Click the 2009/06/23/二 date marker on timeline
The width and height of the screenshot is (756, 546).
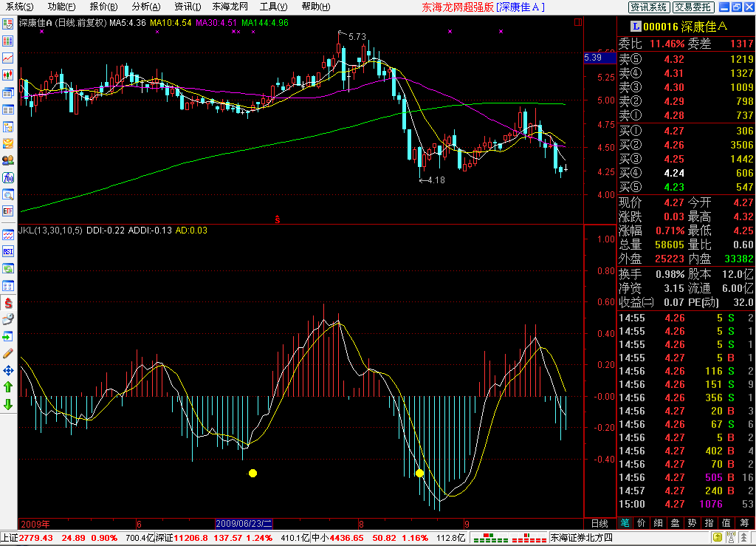pos(244,524)
